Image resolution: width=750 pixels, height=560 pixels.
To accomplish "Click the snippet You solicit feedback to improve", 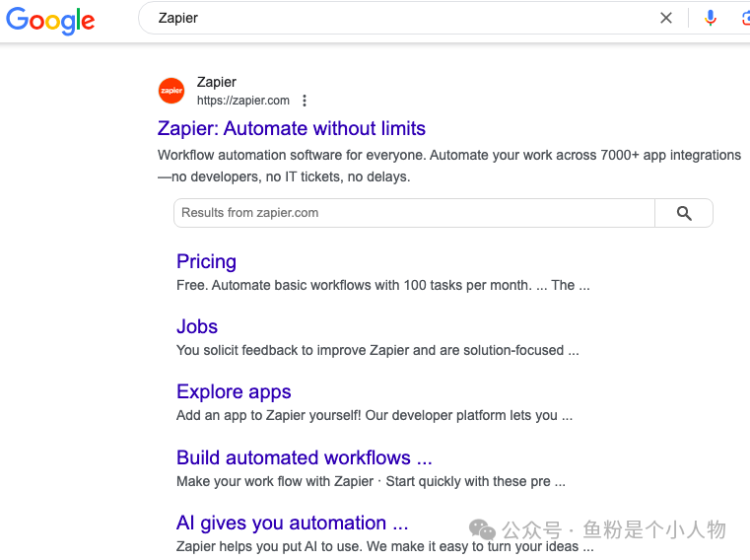I will pyautogui.click(x=377, y=350).
